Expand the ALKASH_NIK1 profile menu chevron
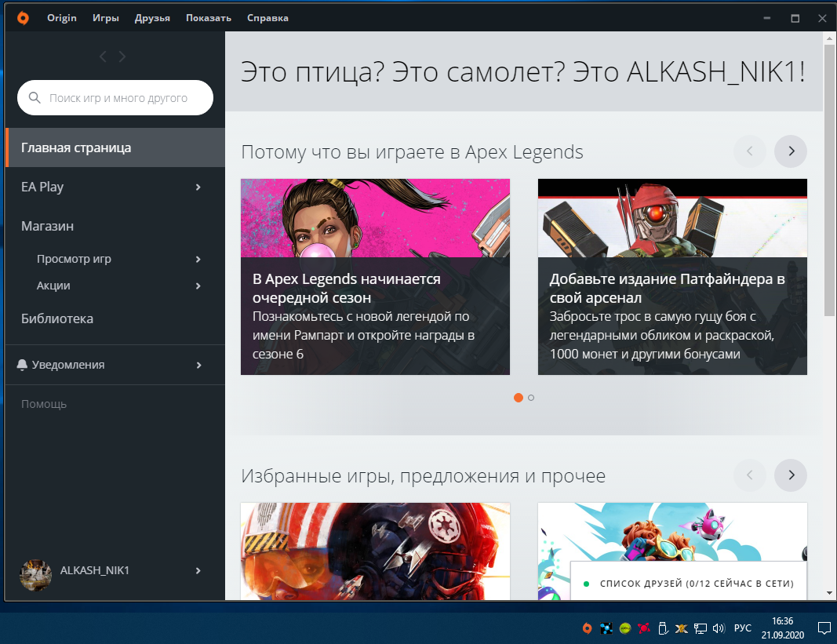The width and height of the screenshot is (837, 644). (198, 570)
